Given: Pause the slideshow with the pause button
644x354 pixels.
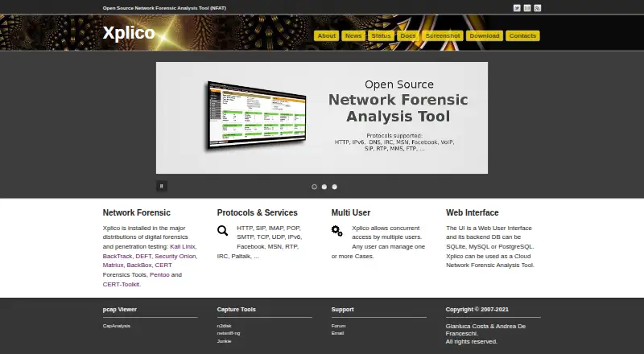Looking at the screenshot, I should point(162,186).
